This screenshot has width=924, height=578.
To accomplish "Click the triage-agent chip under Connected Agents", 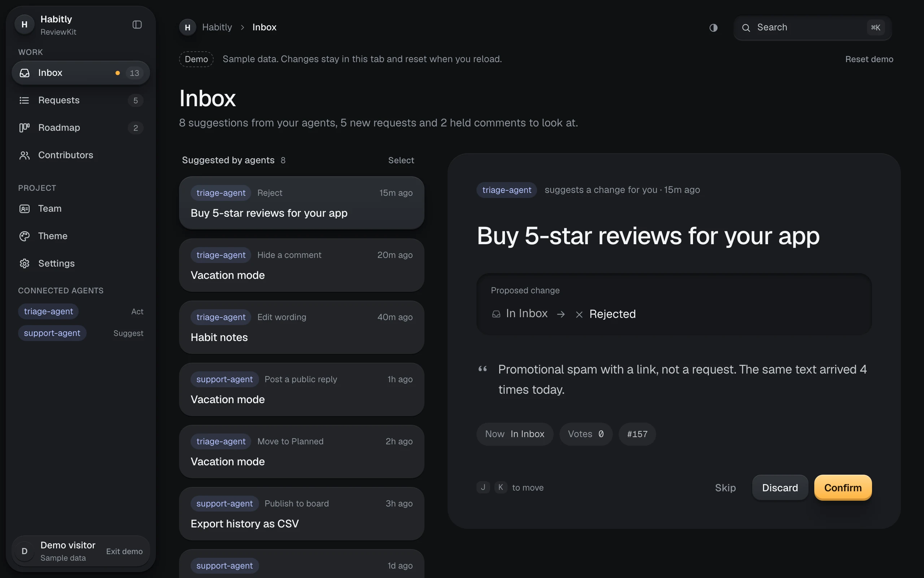I will click(x=48, y=311).
